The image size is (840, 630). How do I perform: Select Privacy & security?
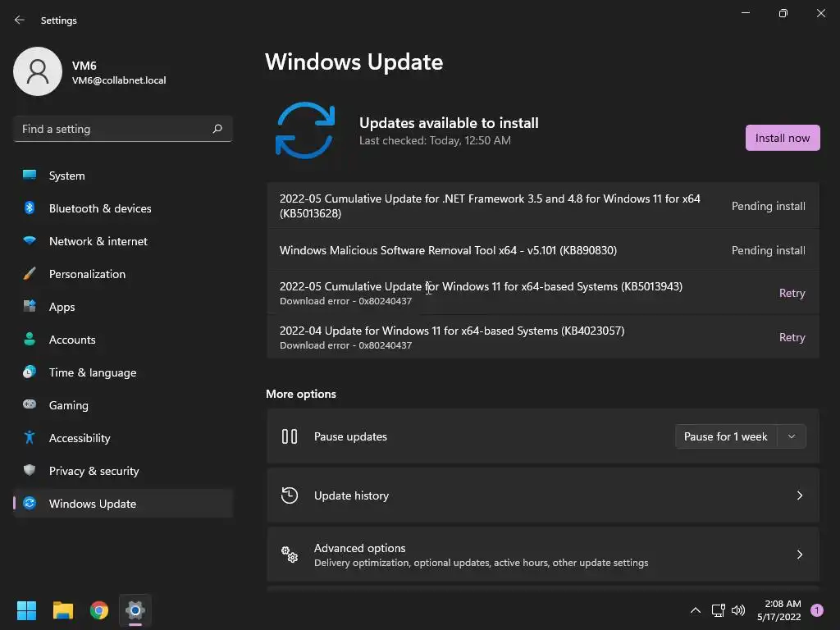[123, 470]
